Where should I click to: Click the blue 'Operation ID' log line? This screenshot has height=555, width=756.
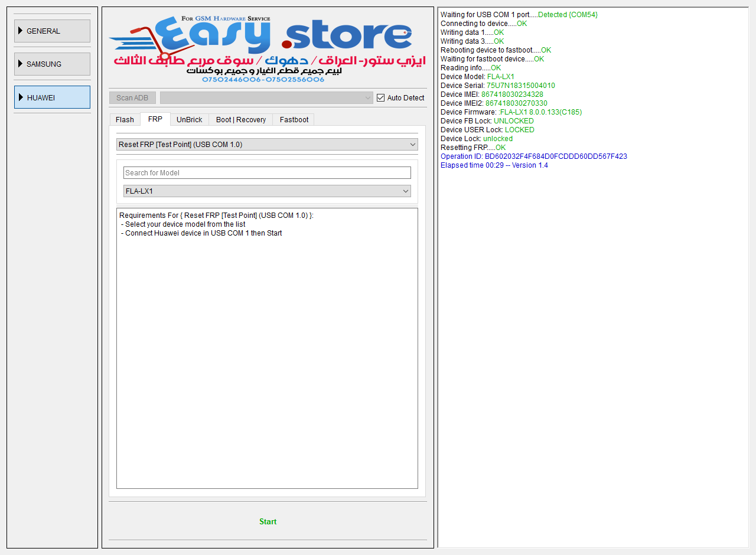point(534,156)
